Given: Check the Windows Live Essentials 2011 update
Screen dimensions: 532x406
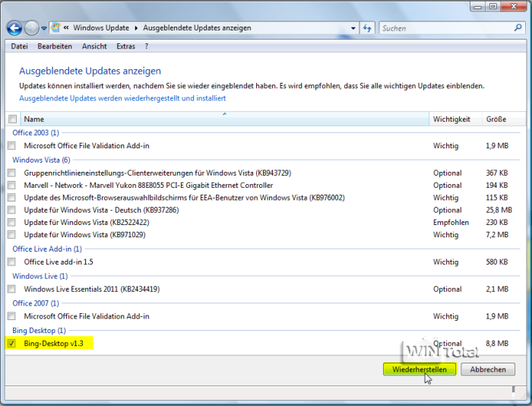Looking at the screenshot, I should [x=11, y=289].
